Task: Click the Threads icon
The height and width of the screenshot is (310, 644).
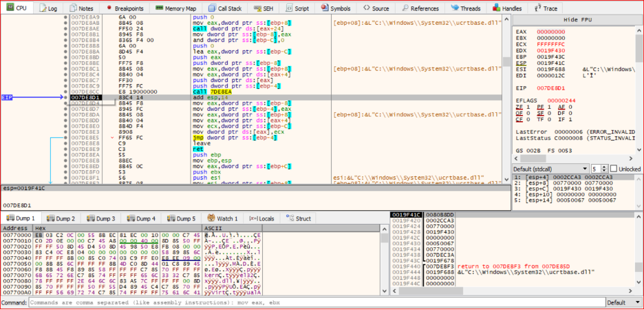Action: coord(455,8)
